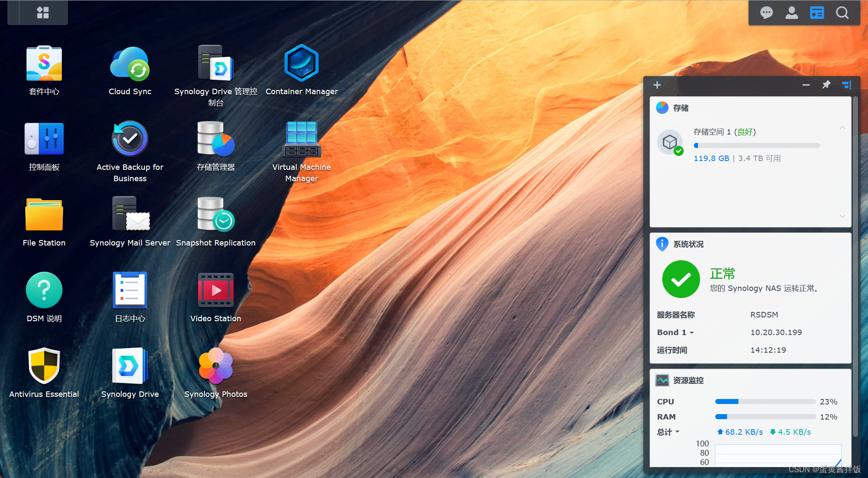Open Container Manager icon
Viewport: 868px width, 478px height.
(x=301, y=64)
